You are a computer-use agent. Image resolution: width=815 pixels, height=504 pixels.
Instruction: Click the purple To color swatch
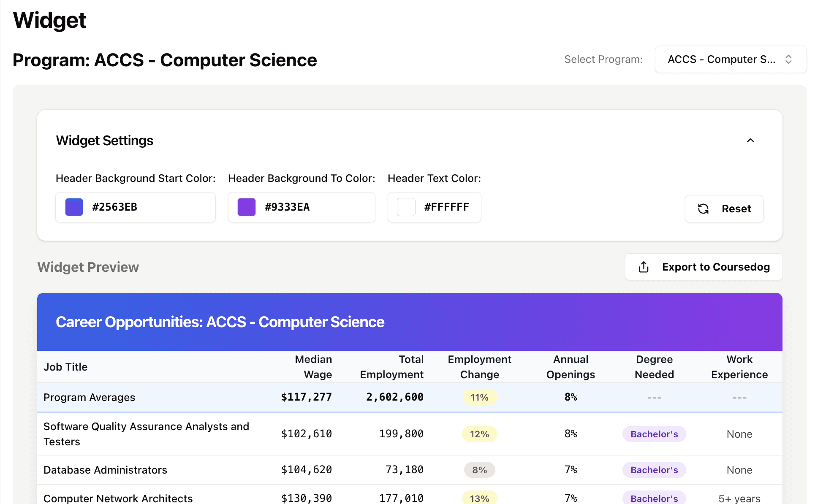click(247, 207)
